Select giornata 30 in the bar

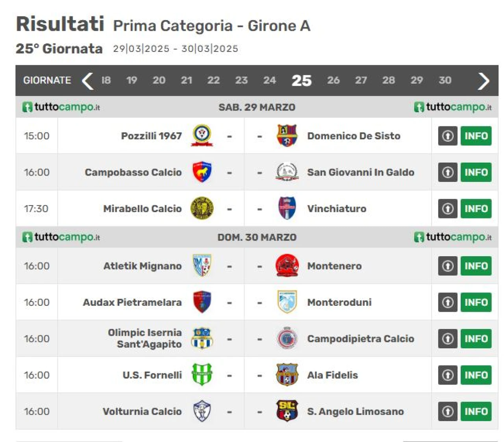click(x=445, y=80)
